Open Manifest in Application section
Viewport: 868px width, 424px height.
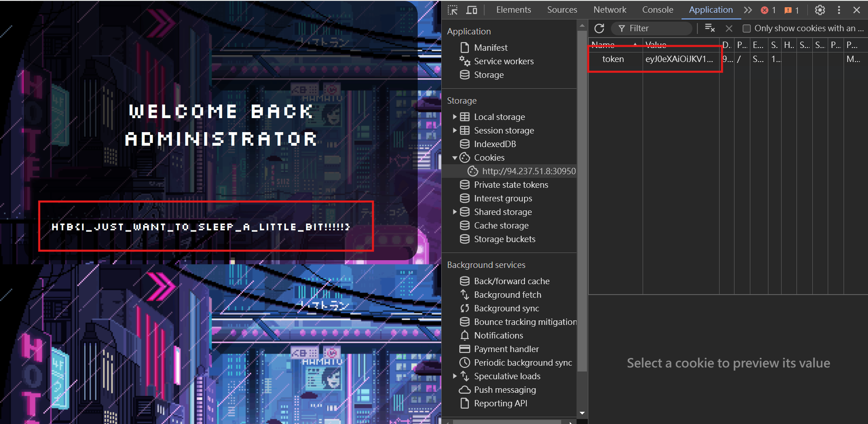491,48
